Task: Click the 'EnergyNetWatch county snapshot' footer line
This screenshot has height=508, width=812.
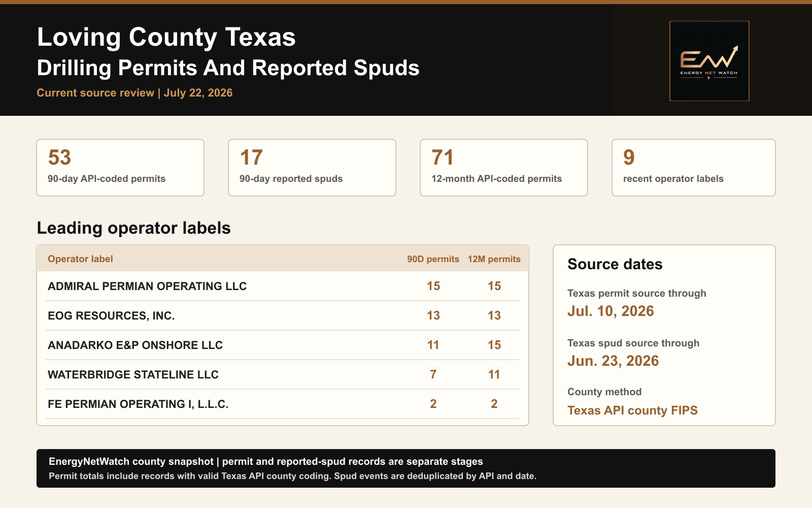Action: (266, 462)
